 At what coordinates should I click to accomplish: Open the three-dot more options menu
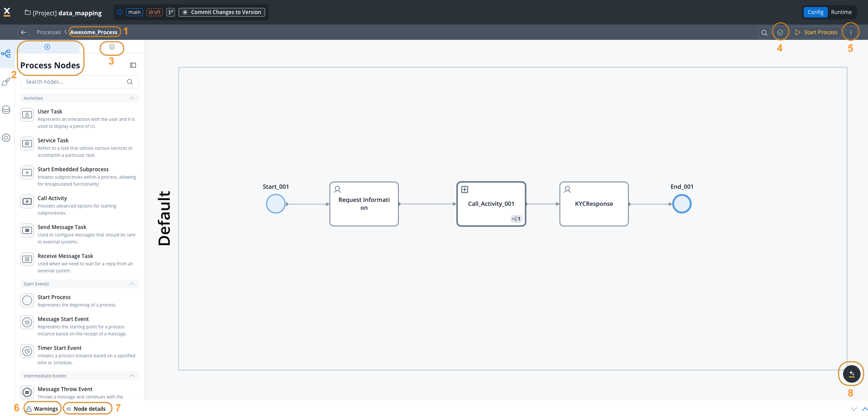pyautogui.click(x=850, y=32)
